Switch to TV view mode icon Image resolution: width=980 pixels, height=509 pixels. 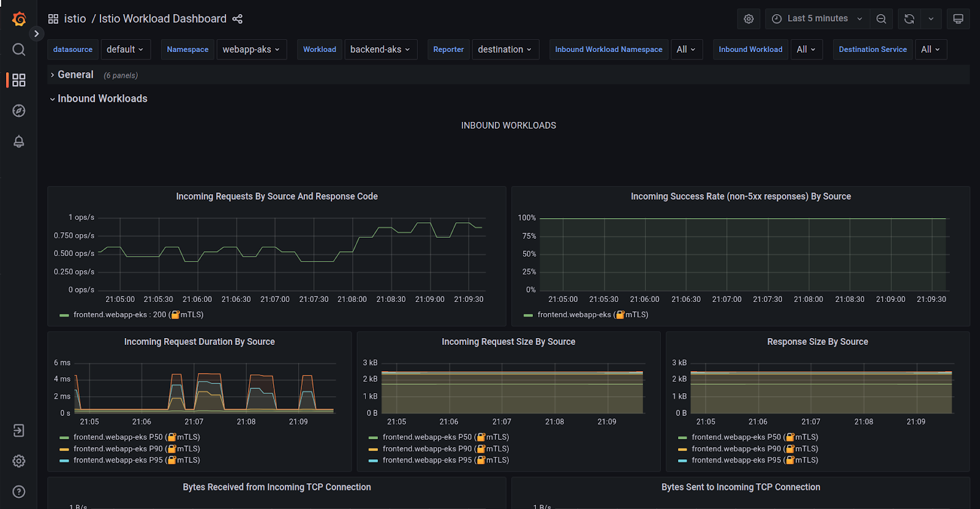tap(958, 19)
